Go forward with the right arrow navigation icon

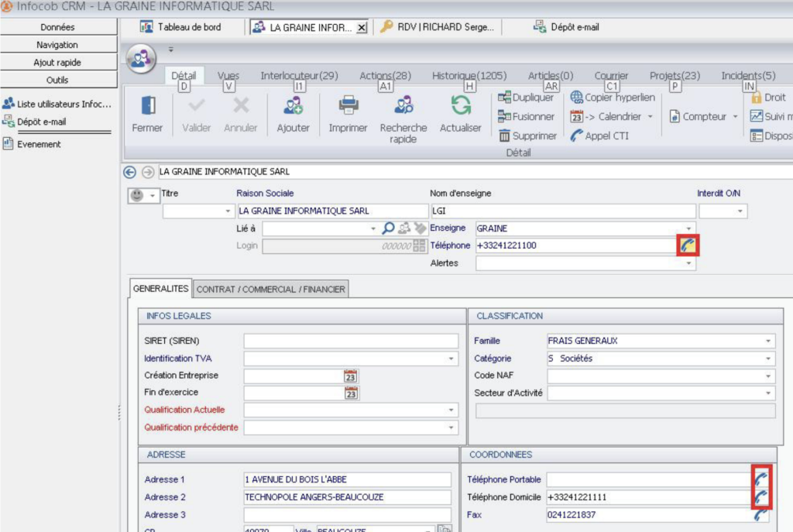(148, 173)
